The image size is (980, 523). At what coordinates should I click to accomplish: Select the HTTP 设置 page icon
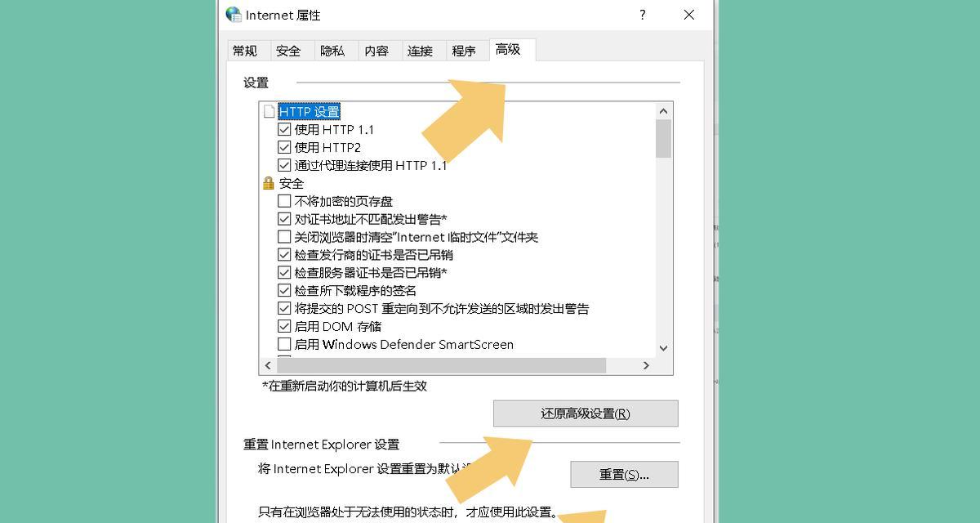tap(269, 111)
